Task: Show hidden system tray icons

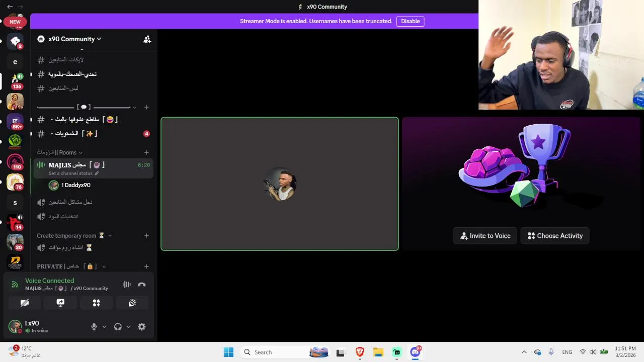Action: (524, 352)
